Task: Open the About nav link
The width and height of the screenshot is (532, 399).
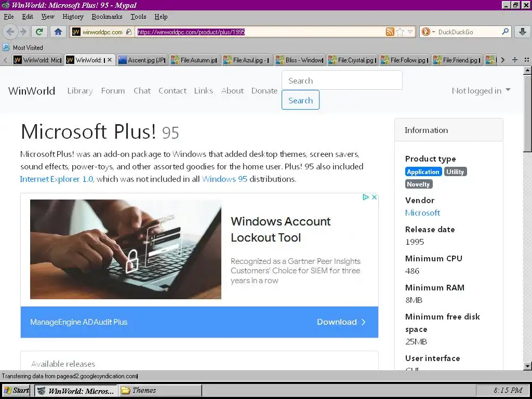Action: (x=232, y=90)
